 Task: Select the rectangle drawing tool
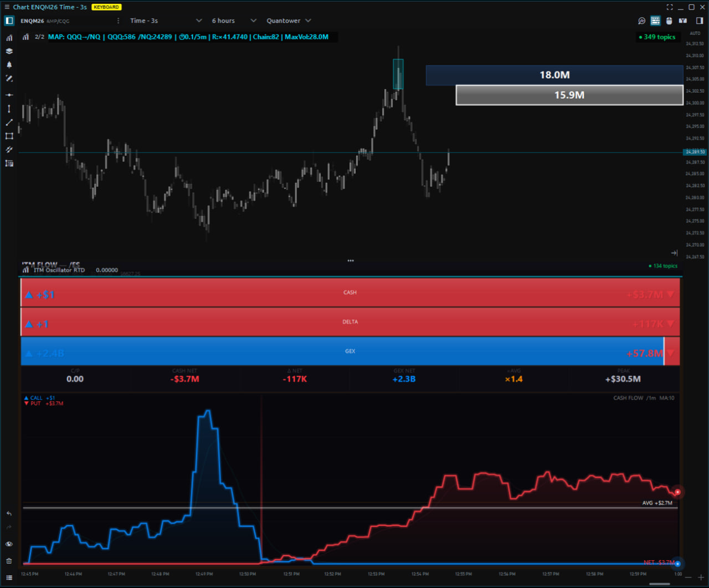pyautogui.click(x=9, y=136)
